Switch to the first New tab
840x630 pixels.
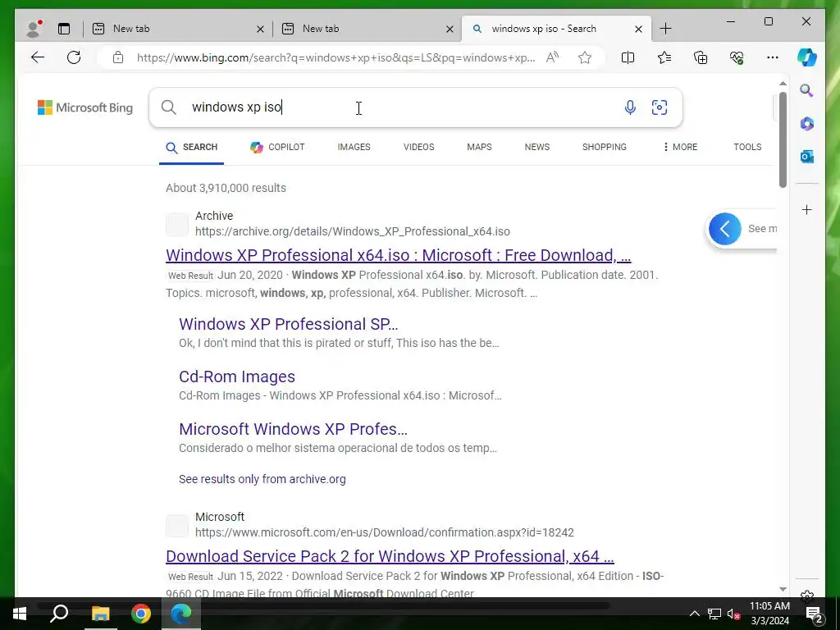pos(171,29)
